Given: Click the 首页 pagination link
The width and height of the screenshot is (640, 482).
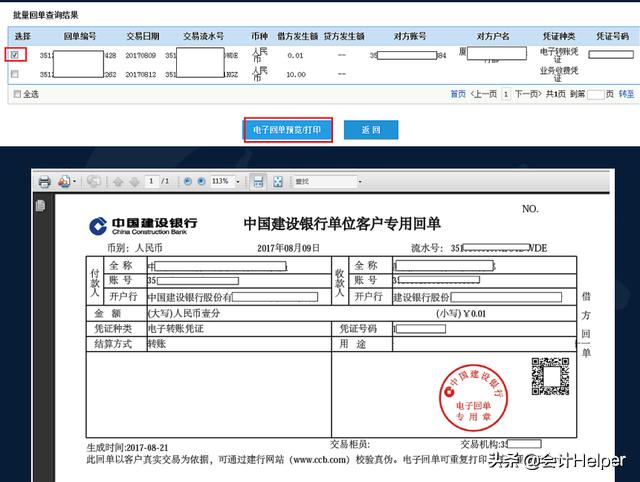Looking at the screenshot, I should (x=458, y=94).
